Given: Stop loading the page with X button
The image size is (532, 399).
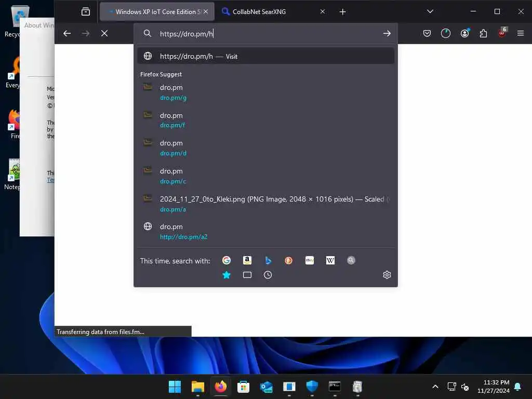Looking at the screenshot, I should (104, 33).
